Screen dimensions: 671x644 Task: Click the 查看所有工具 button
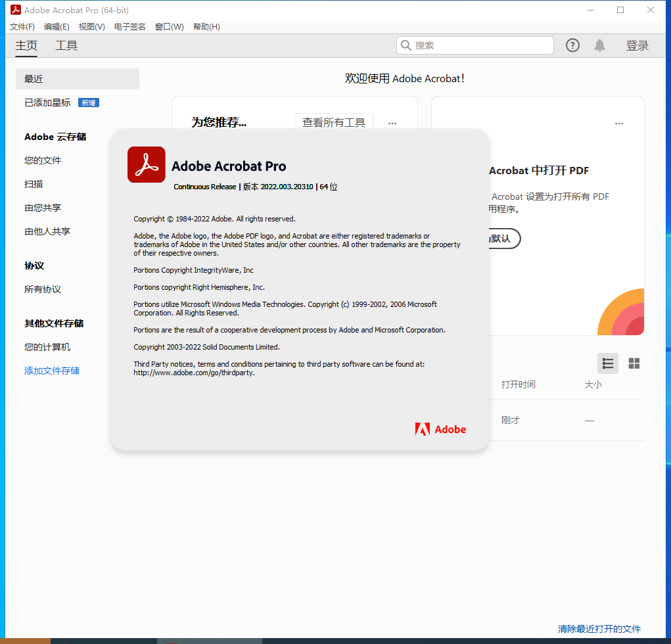click(334, 122)
